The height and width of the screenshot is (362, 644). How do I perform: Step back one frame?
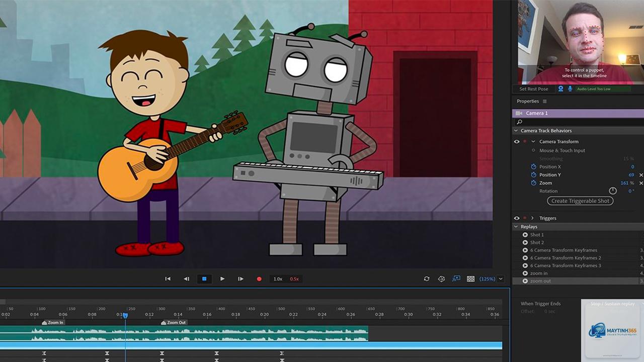[186, 279]
